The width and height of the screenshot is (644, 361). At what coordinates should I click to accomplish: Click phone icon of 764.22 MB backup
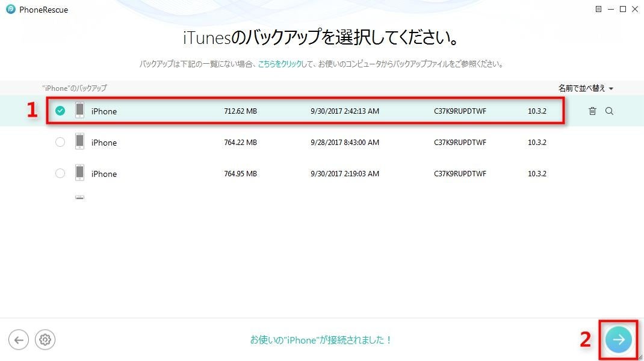tap(79, 142)
